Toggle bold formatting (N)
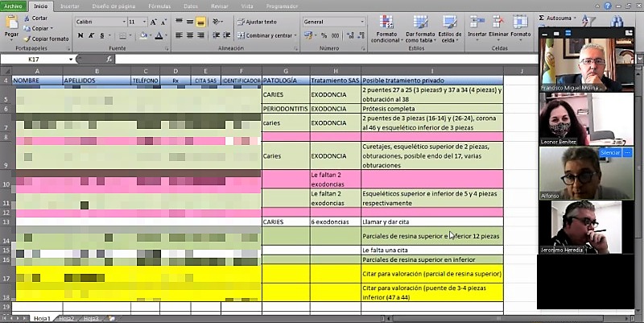This screenshot has height=323, width=644. point(80,35)
